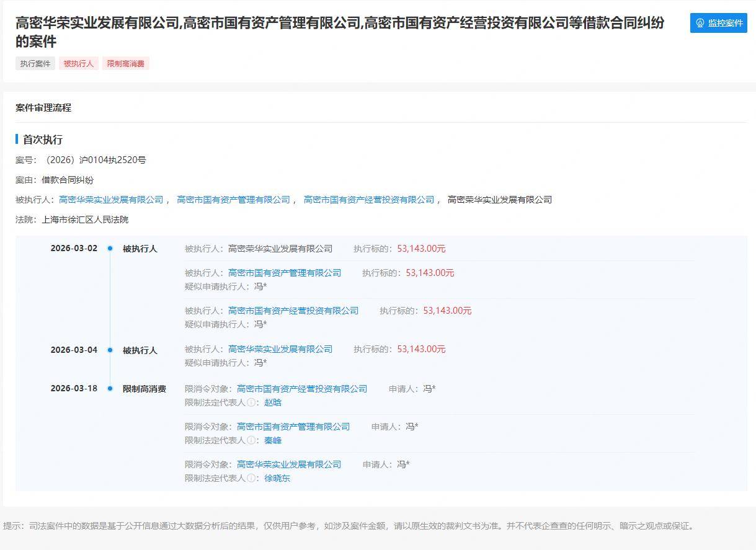This screenshot has width=756, height=550.
Task: Click the red 被执行人 tag under title
Action: pos(79,63)
